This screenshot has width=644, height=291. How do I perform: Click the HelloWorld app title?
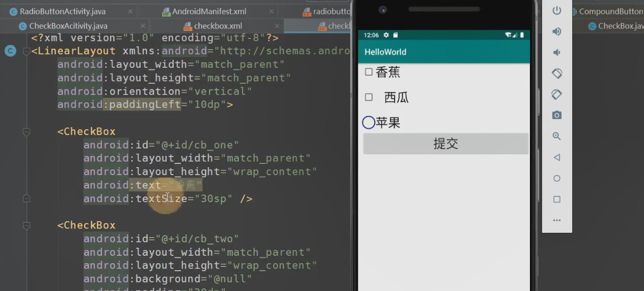(385, 52)
